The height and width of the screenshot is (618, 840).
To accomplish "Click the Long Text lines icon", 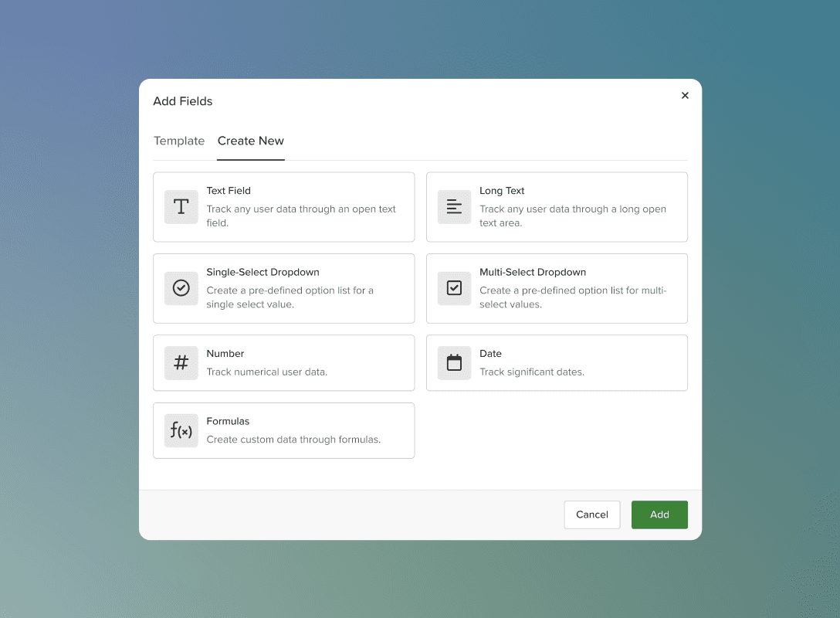I will click(454, 207).
